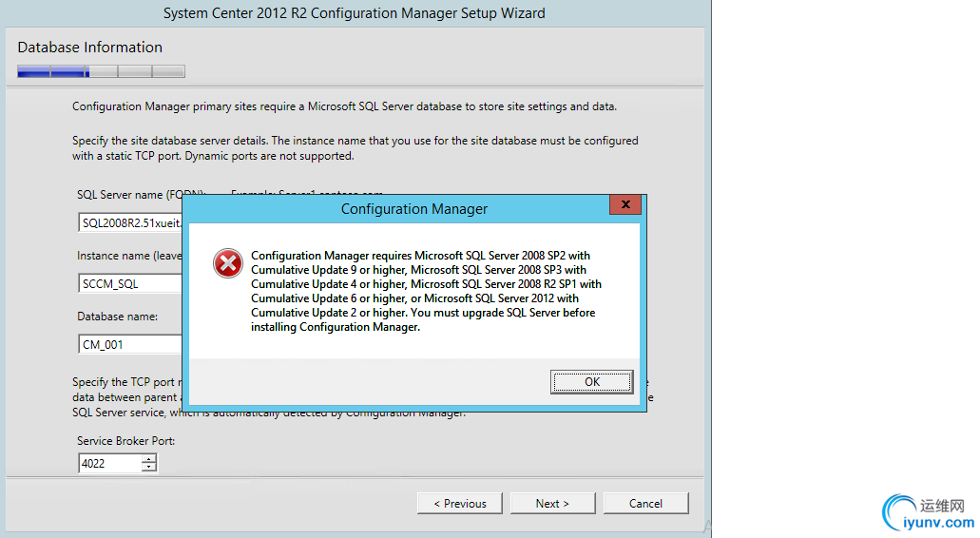Viewport: 980px width, 538px height.
Task: Click the red error icon in the dialog
Action: tap(228, 263)
